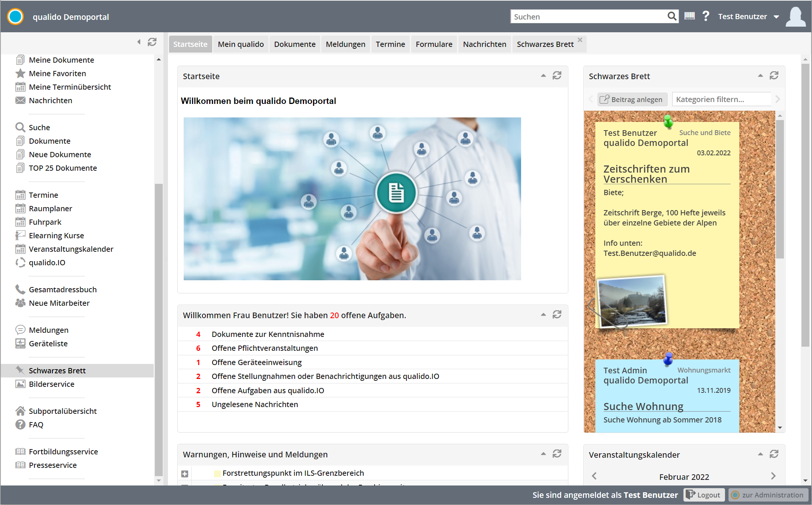Image resolution: width=812 pixels, height=505 pixels.
Task: Click the user avatar picture
Action: click(796, 17)
